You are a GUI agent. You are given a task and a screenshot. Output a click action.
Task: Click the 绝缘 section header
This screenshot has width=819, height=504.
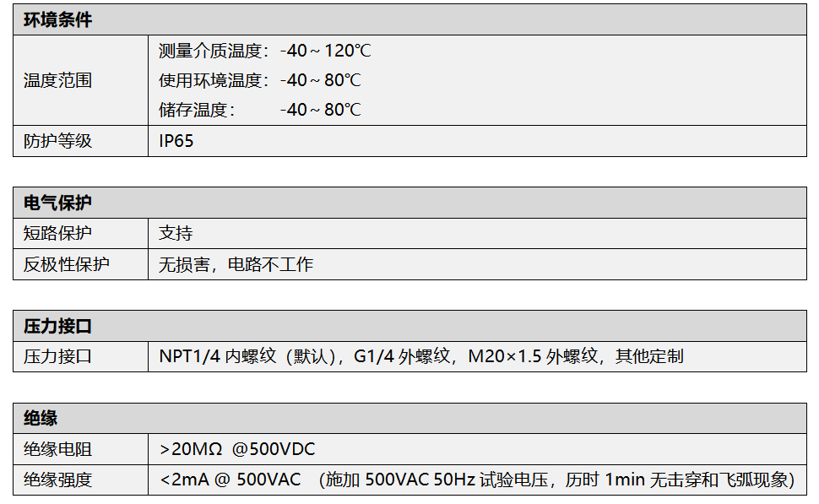coord(409,418)
